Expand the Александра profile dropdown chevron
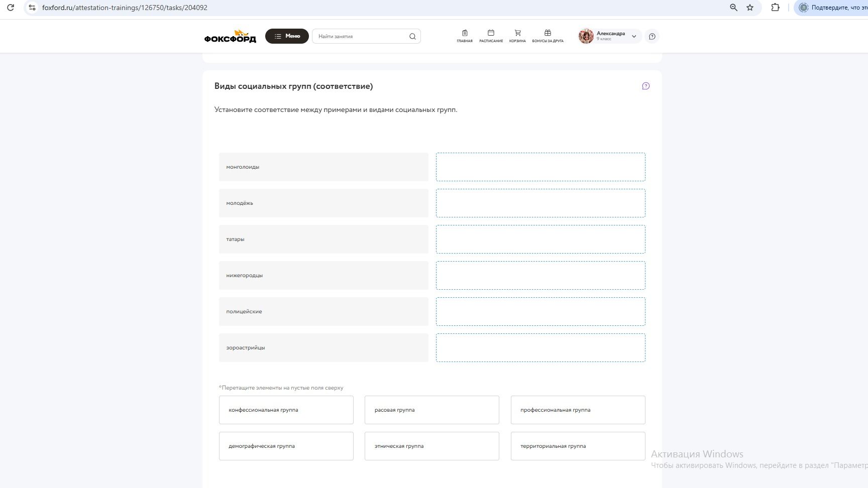 pos(634,36)
